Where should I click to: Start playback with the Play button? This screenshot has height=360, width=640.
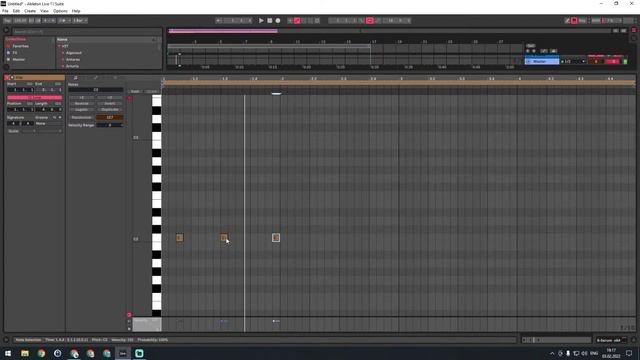pos(261,20)
